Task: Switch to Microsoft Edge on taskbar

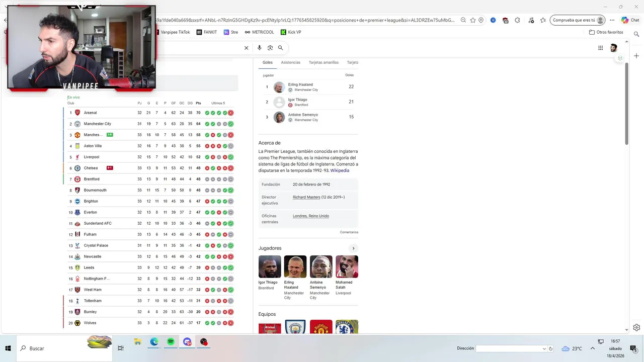Action: [x=154, y=342]
